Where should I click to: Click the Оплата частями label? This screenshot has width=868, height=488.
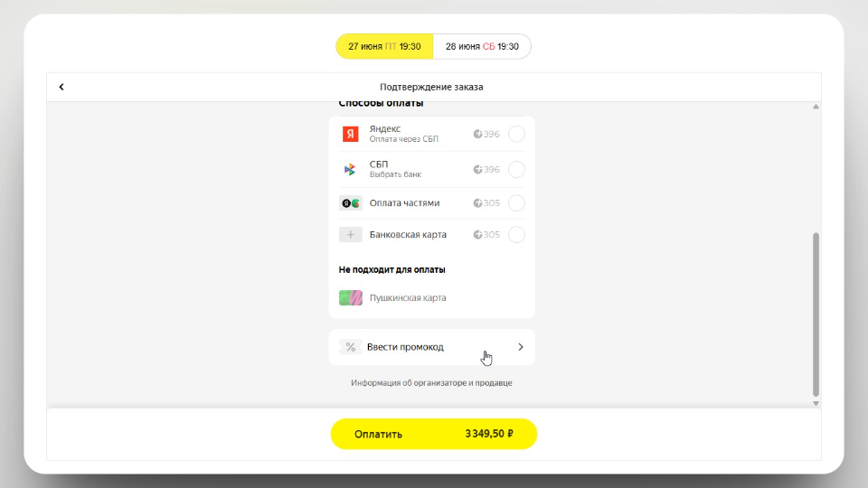tap(405, 203)
